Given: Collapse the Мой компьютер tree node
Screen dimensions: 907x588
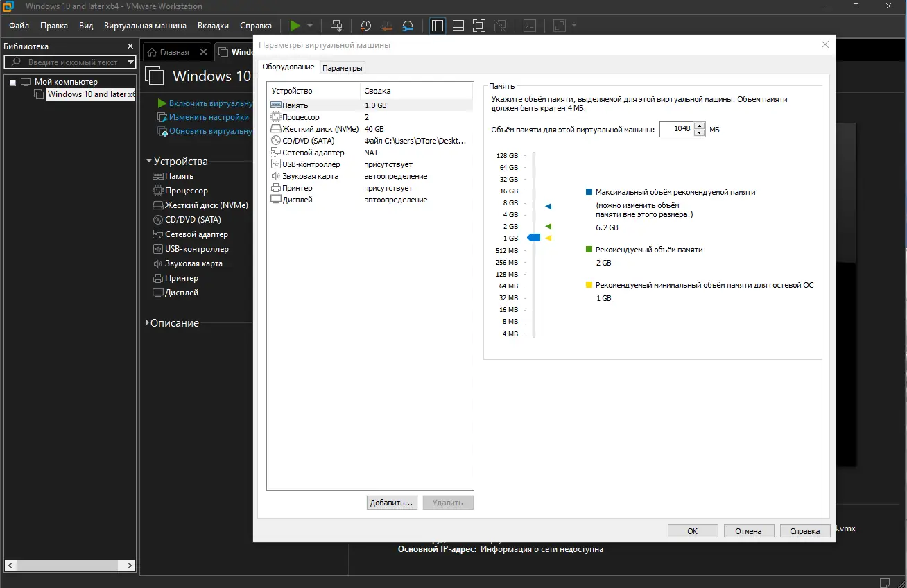Looking at the screenshot, I should [x=12, y=83].
